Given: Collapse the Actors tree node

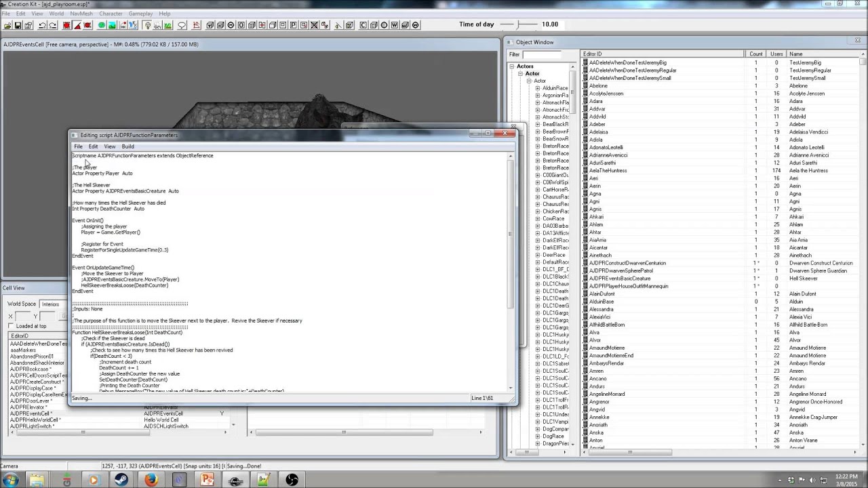Looking at the screenshot, I should point(512,66).
